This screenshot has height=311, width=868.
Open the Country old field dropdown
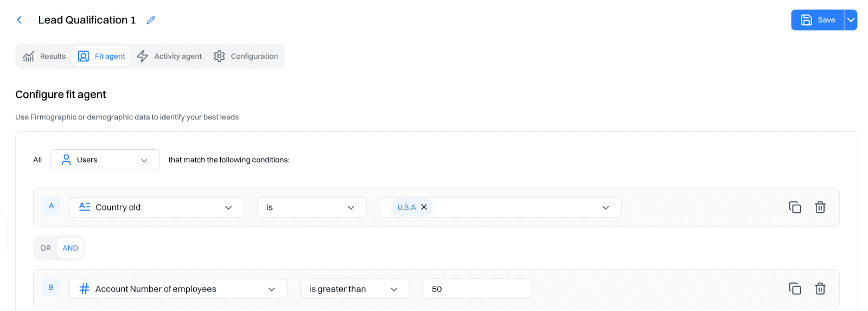tap(156, 207)
